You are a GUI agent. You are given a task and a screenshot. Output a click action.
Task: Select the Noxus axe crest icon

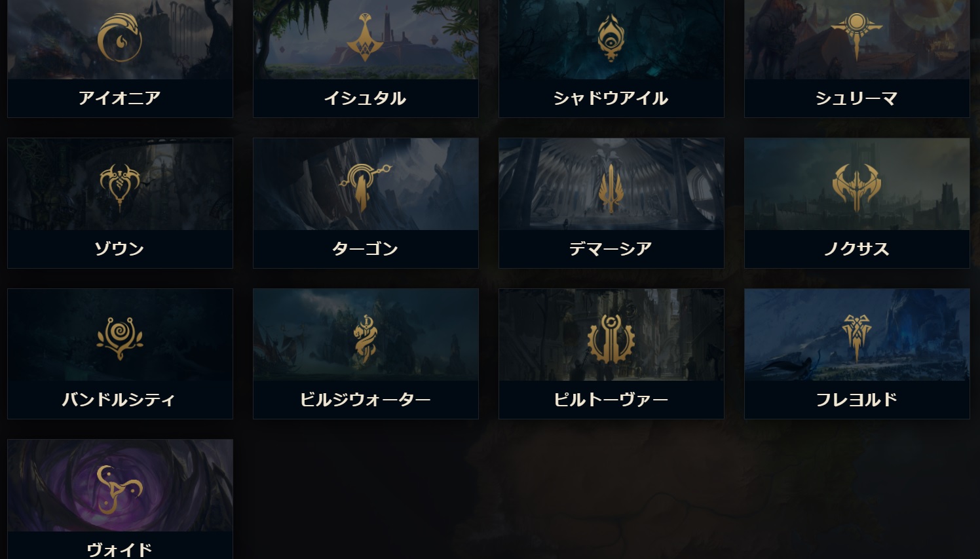tap(857, 187)
